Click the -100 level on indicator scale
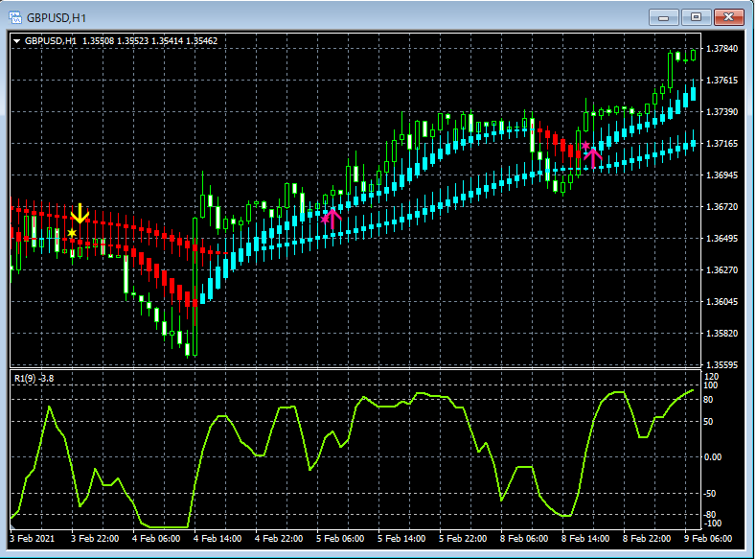 point(712,524)
